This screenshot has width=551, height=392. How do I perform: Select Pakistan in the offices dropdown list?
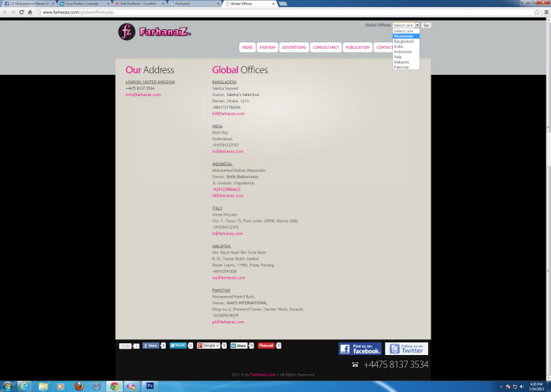(x=402, y=67)
